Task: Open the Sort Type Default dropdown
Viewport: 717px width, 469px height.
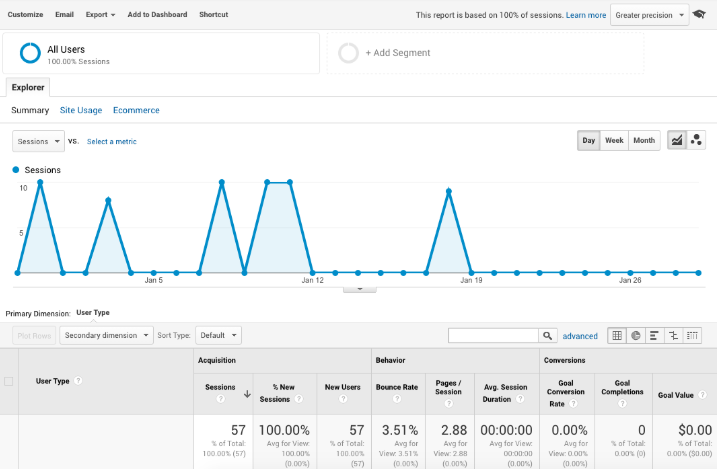Action: click(218, 335)
